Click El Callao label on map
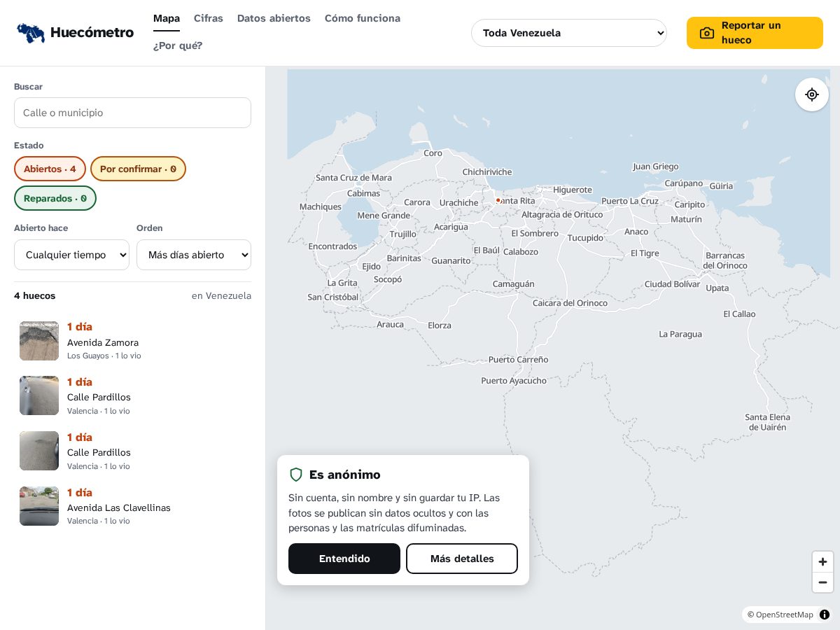840x630 pixels. click(739, 314)
